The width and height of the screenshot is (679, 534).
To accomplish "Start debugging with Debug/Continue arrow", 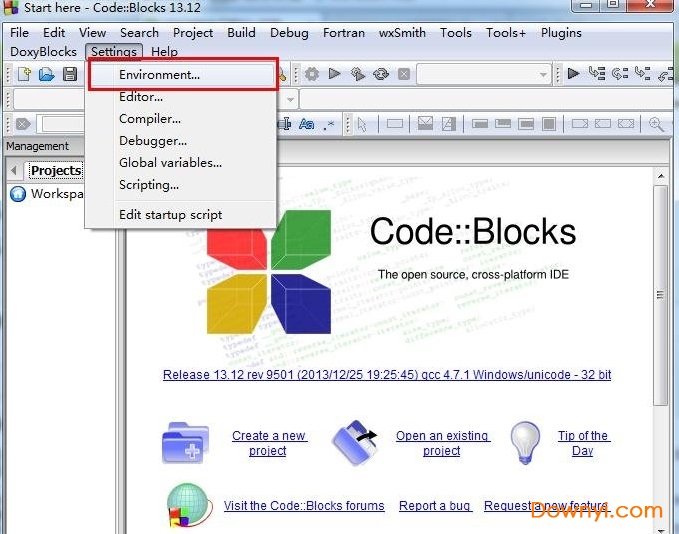I will (x=573, y=73).
